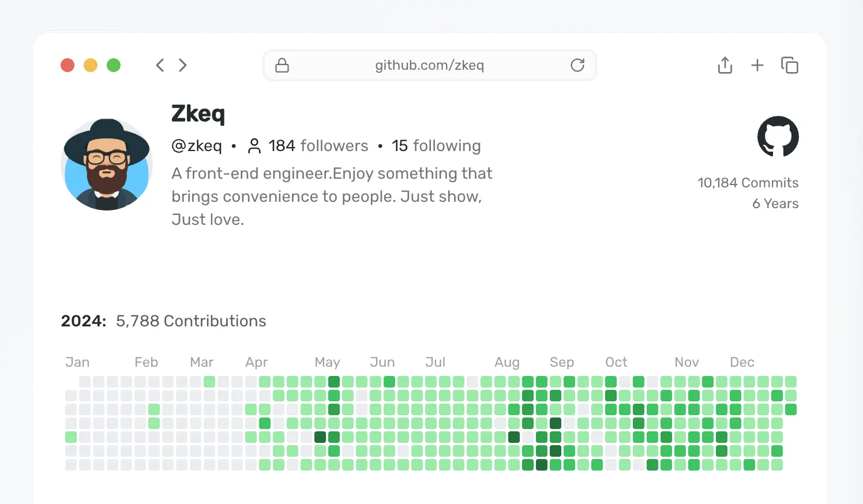Add a new tab with plus icon
The height and width of the screenshot is (504, 863).
coord(757,65)
